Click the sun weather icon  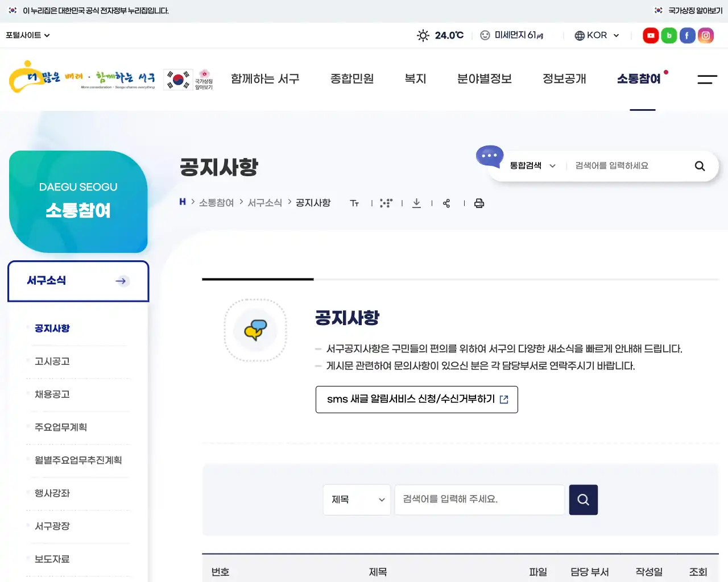pyautogui.click(x=423, y=35)
